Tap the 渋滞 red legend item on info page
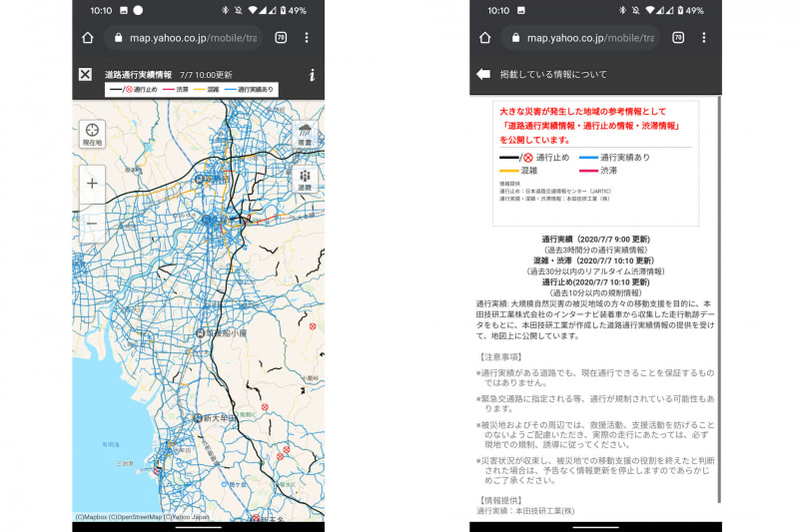Image resolution: width=799 pixels, height=532 pixels. point(598,171)
